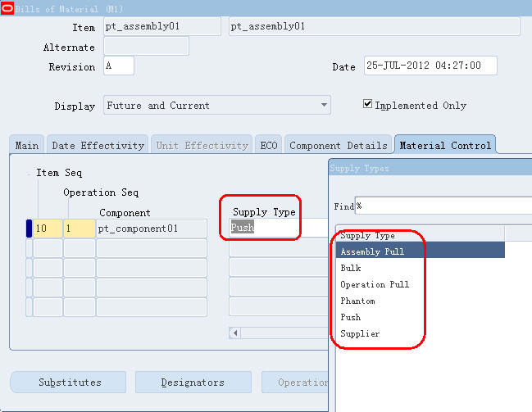Click the Revision field with A
Viewport: 532px width, 412px height.
[118, 66]
